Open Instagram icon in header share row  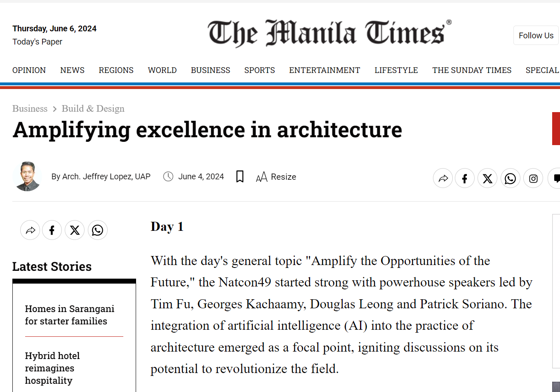(x=533, y=178)
